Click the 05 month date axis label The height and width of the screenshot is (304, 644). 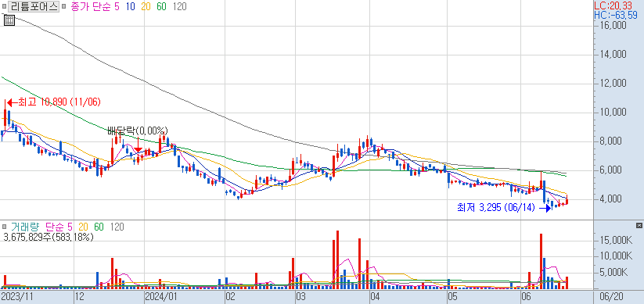452,296
